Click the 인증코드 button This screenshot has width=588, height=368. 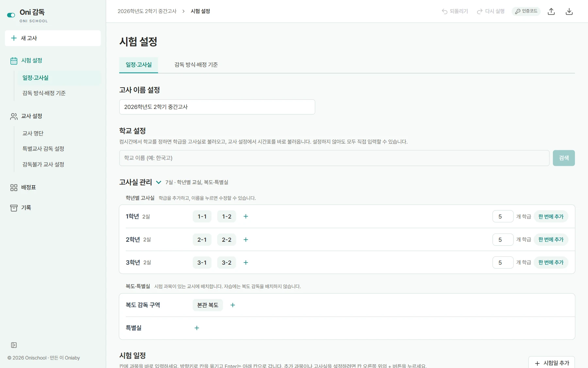pos(526,11)
